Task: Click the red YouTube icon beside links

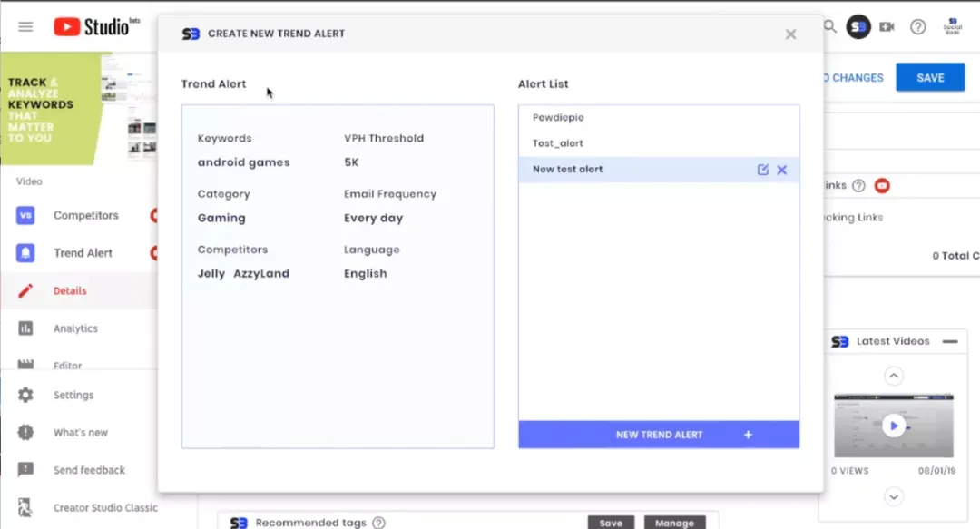Action: 882,186
